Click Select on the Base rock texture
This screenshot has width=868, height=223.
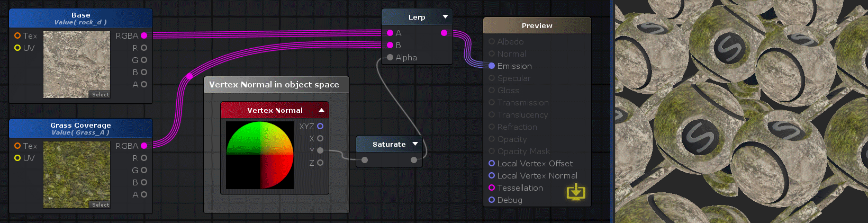pos(101,95)
